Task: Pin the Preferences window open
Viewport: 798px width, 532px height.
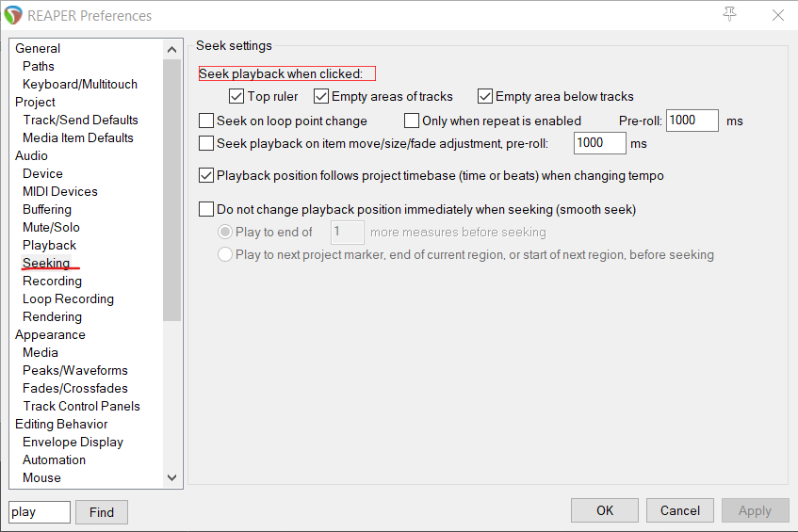Action: coord(730,14)
